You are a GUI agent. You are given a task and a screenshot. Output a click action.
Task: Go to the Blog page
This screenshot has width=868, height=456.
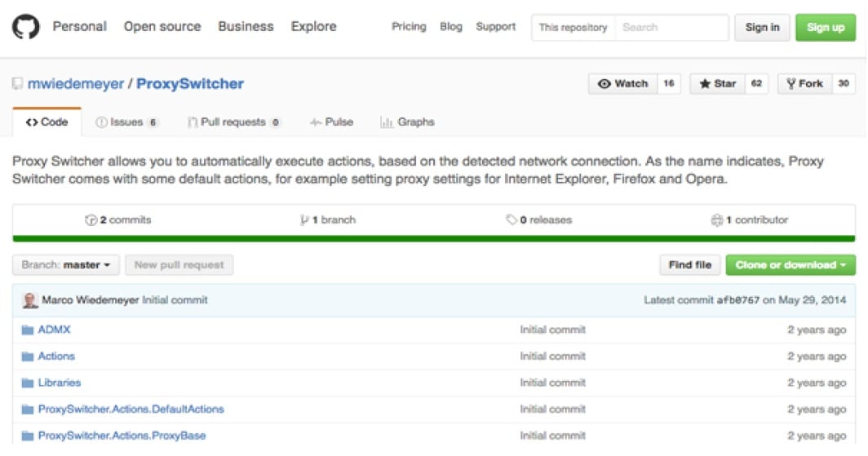click(x=451, y=27)
